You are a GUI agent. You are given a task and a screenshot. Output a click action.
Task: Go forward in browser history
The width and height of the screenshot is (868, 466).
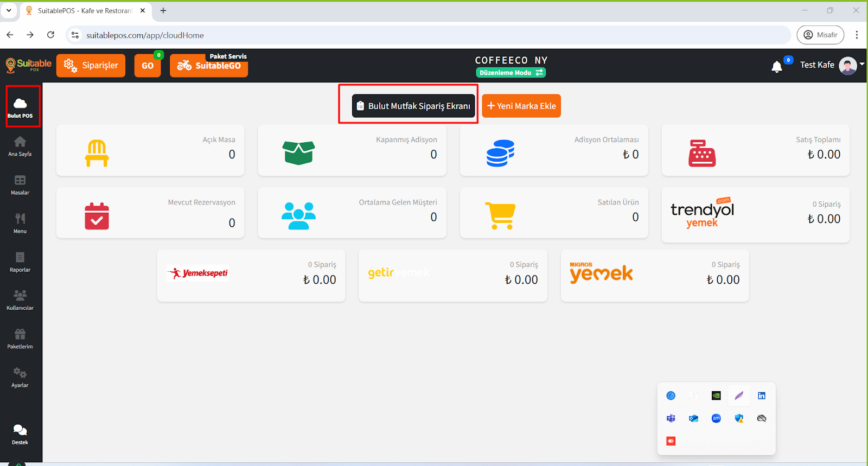(x=30, y=35)
